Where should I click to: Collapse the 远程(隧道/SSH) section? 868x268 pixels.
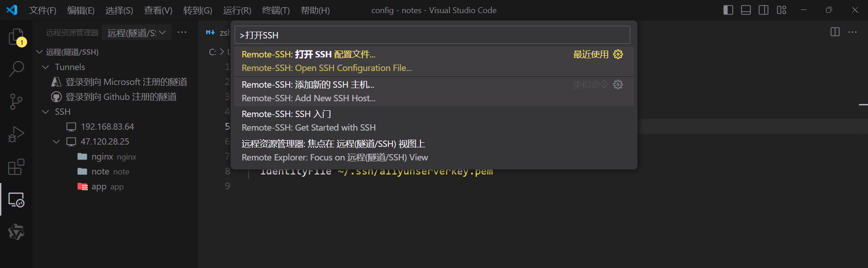point(39,52)
